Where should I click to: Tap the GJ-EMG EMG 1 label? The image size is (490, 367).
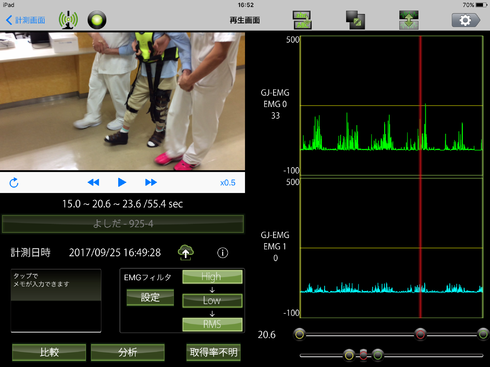[x=275, y=241]
